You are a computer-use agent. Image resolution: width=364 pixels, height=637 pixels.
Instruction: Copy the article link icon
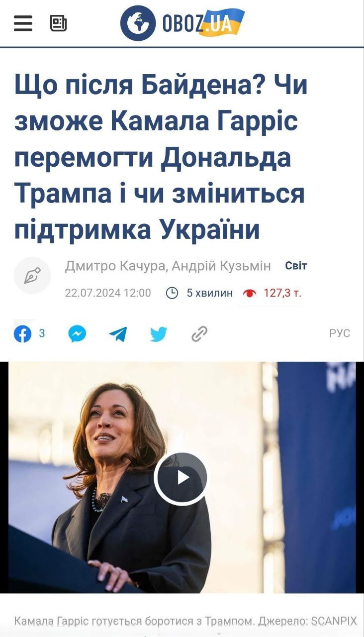(199, 334)
